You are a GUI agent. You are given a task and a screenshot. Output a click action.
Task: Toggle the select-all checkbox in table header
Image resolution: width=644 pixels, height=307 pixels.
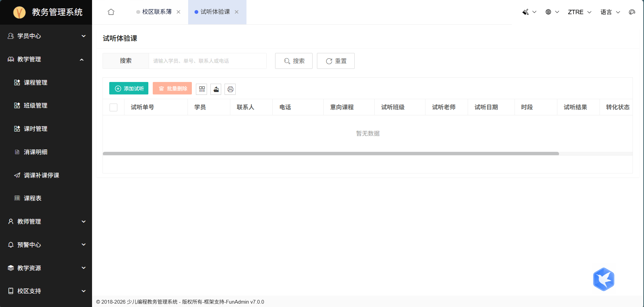[114, 107]
